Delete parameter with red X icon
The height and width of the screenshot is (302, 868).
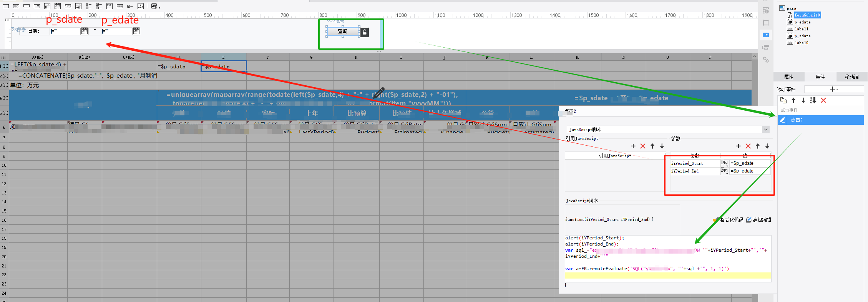point(748,146)
